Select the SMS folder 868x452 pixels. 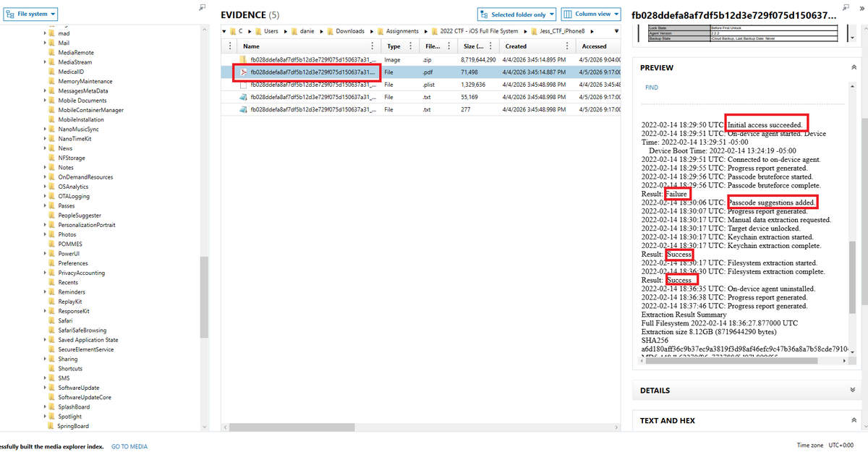[x=64, y=378]
